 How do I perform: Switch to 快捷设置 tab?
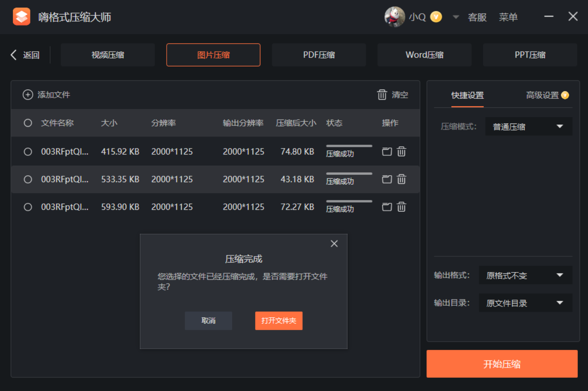(468, 95)
